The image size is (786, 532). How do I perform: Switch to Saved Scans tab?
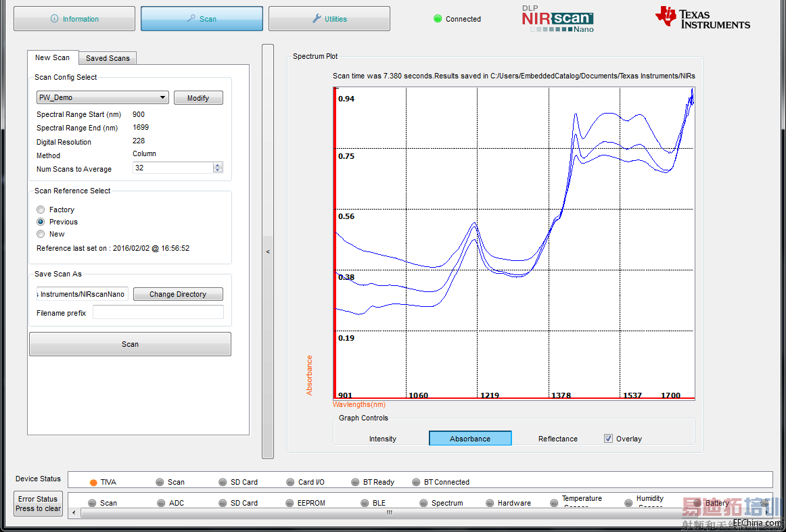pyautogui.click(x=108, y=58)
